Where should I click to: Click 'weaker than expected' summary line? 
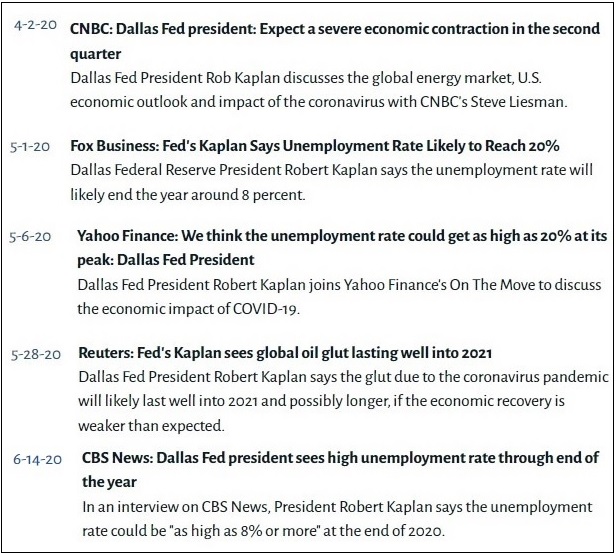pos(151,426)
